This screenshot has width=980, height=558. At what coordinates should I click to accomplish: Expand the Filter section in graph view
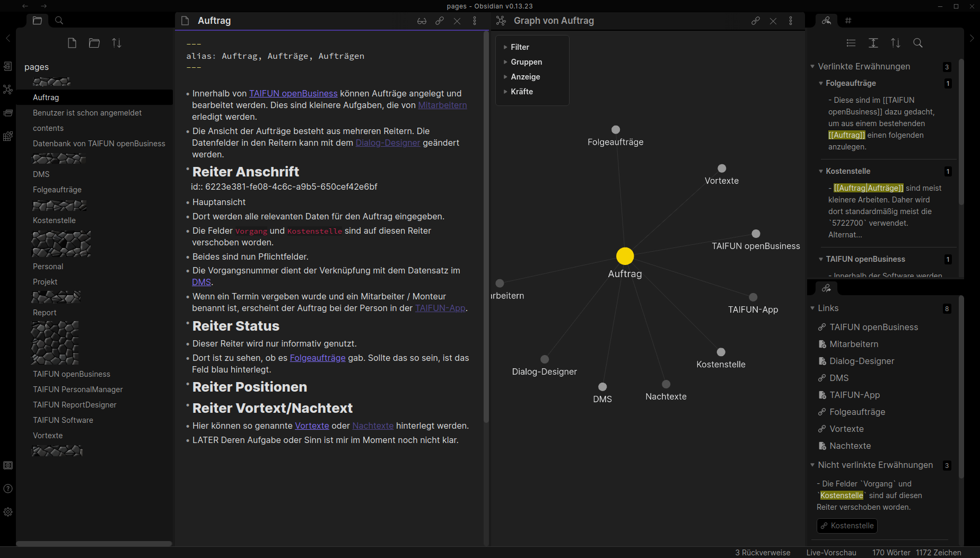(519, 47)
